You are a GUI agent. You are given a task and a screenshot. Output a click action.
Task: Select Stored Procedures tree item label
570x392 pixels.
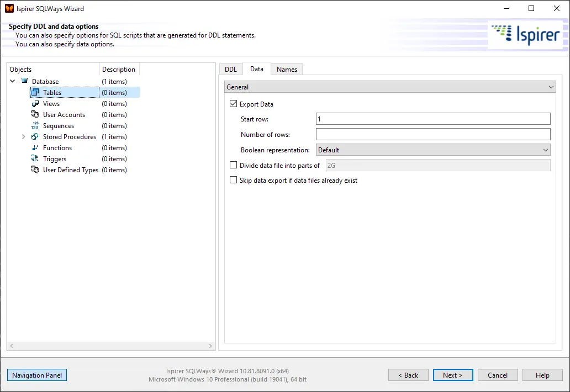[x=70, y=136]
